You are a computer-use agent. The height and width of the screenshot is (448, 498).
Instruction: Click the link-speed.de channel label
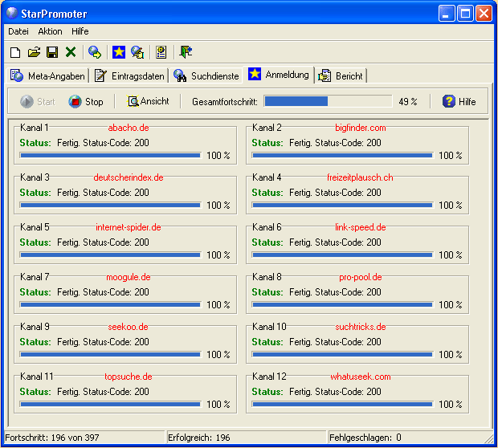tap(361, 227)
